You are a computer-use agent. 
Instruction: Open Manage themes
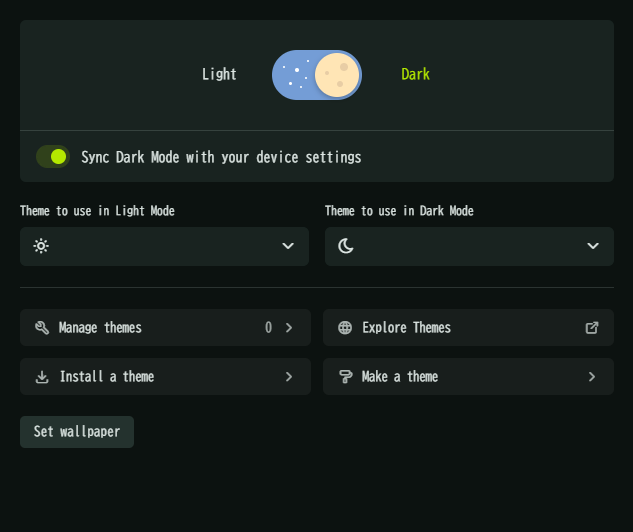(166, 327)
